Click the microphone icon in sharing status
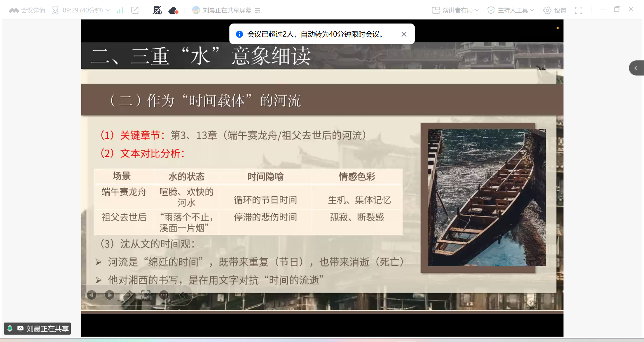The image size is (644, 342). pyautogui.click(x=10, y=329)
